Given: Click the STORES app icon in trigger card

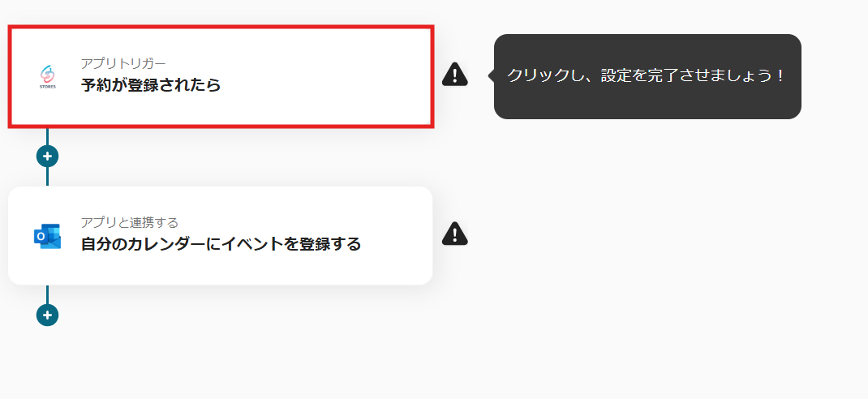Looking at the screenshot, I should pyautogui.click(x=47, y=77).
